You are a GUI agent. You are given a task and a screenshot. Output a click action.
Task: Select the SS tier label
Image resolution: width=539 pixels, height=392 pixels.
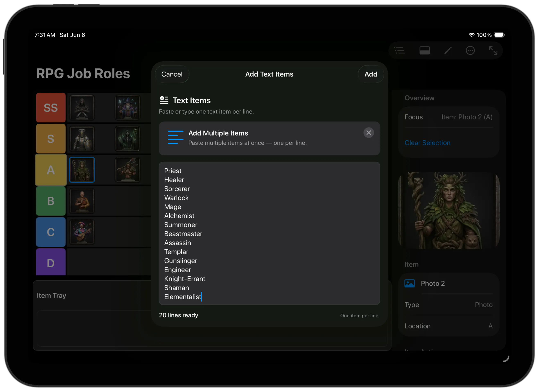click(51, 108)
